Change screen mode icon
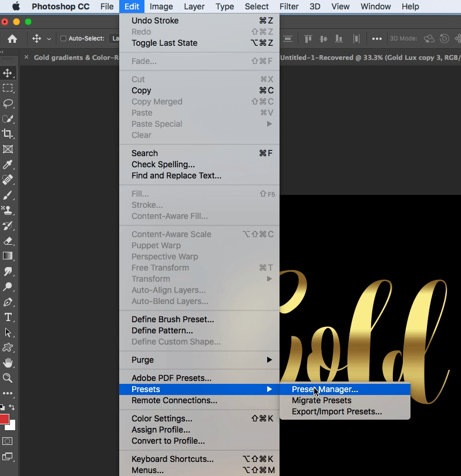The image size is (461, 476). pos(8,456)
